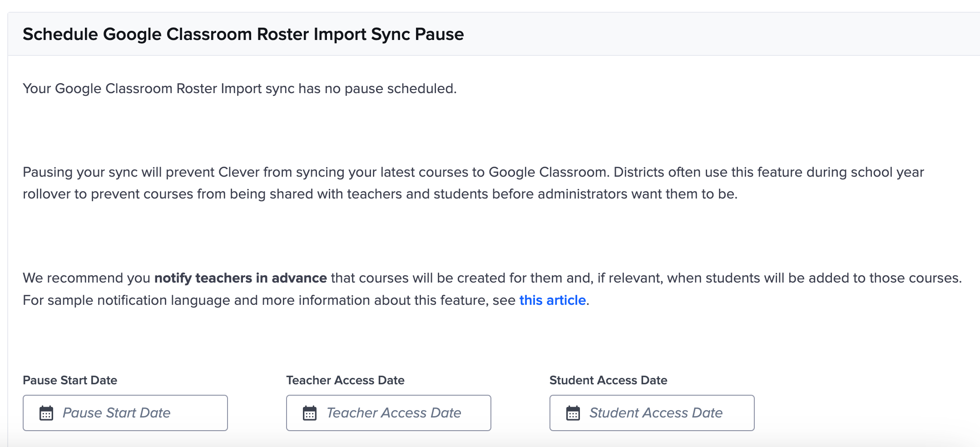The width and height of the screenshot is (980, 447).
Task: Click the Student Access Date calendar icon
Action: pos(573,412)
